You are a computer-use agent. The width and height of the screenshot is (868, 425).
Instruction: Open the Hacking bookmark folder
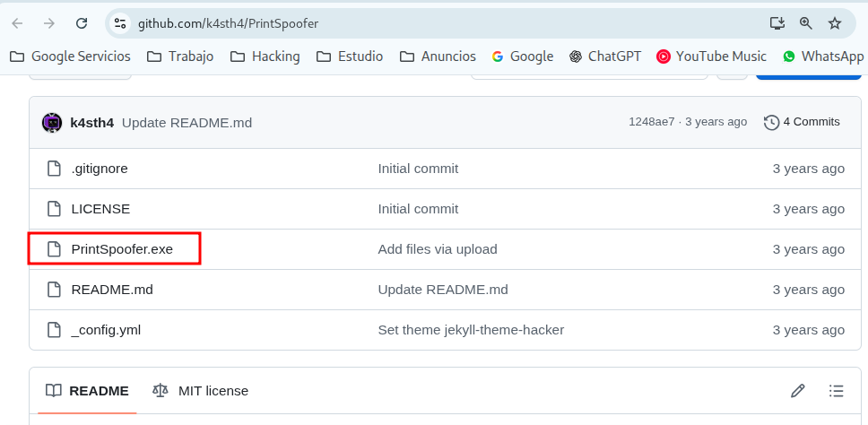click(x=265, y=56)
